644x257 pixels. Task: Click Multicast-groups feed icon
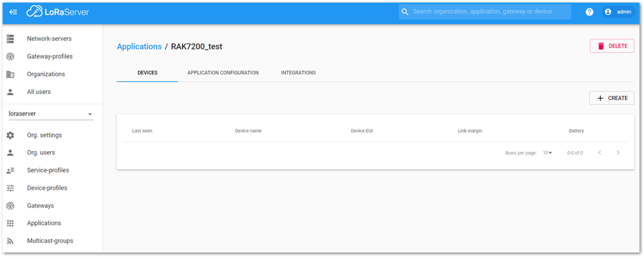click(x=10, y=241)
